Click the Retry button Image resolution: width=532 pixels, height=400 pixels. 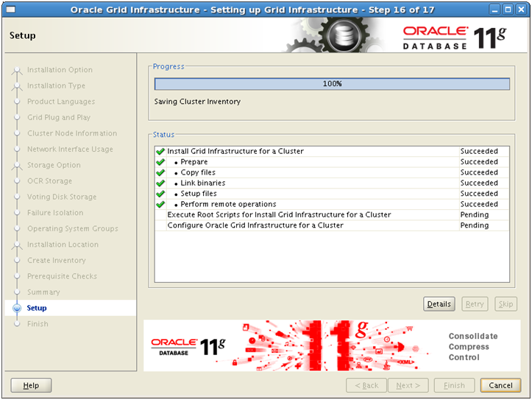(x=475, y=304)
